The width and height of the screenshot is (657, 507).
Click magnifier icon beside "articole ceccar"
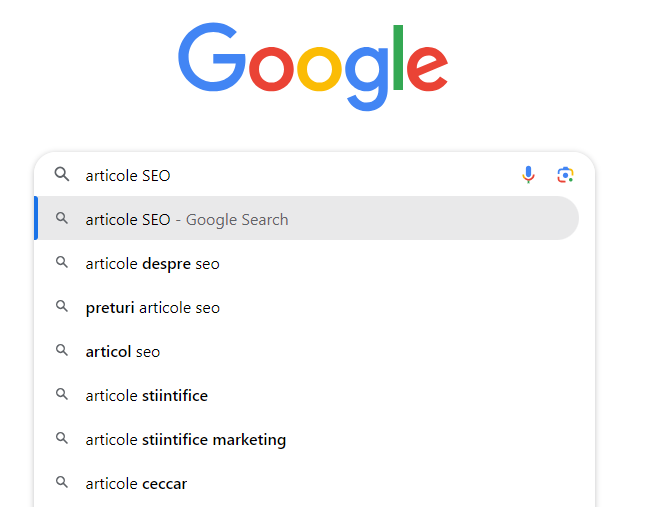pos(62,483)
